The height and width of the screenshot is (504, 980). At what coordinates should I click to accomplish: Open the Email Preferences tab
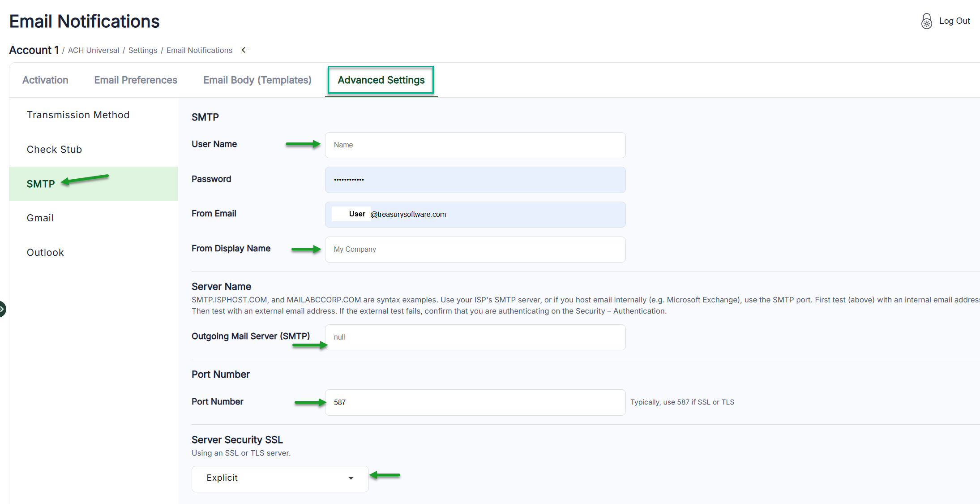click(136, 80)
